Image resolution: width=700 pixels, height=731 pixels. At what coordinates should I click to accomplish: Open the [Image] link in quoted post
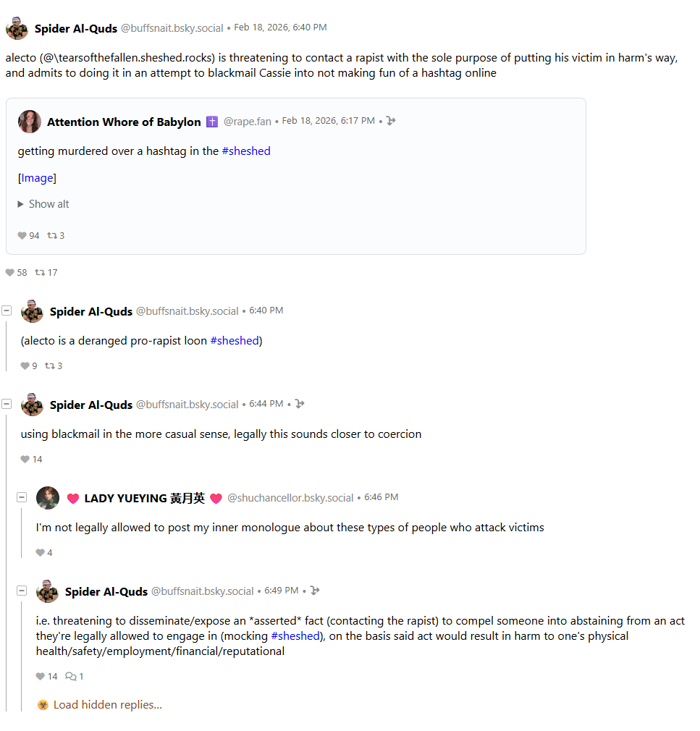[x=37, y=178]
